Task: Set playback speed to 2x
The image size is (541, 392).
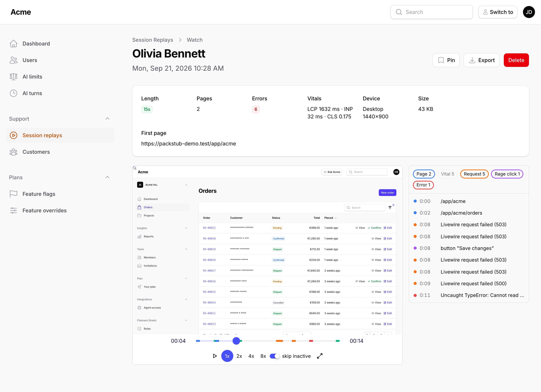Action: (239, 356)
